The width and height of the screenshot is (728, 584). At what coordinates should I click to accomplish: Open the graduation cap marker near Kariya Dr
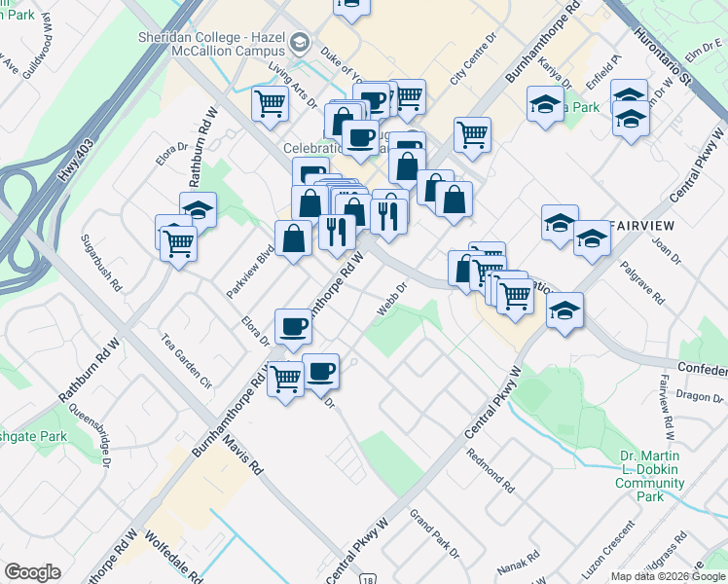pyautogui.click(x=545, y=105)
